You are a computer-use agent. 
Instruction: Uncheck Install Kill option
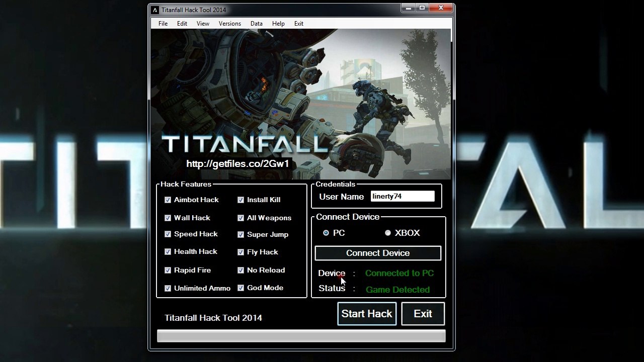tap(240, 200)
